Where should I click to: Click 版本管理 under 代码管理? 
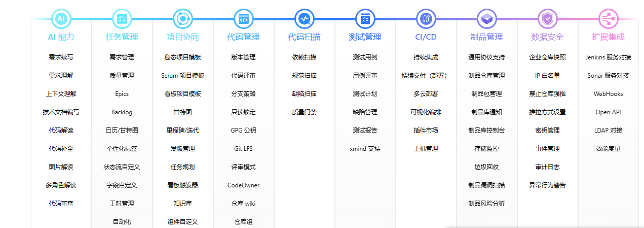pos(243,57)
